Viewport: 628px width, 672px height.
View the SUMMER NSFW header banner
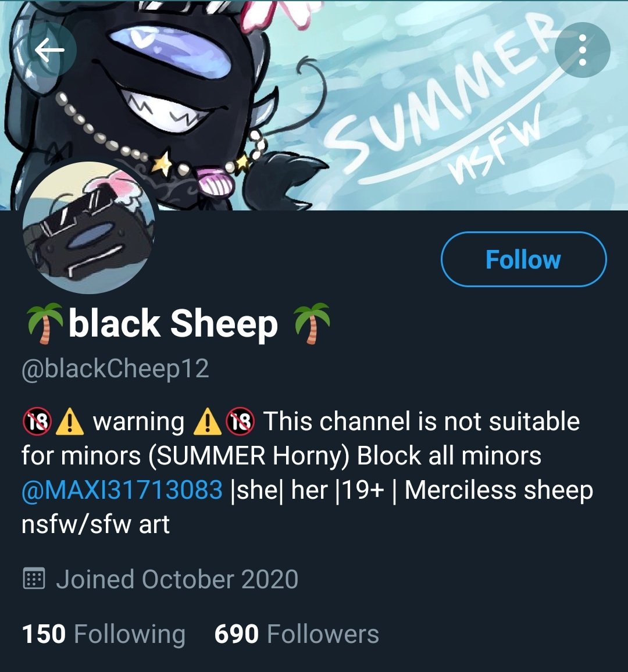[314, 105]
